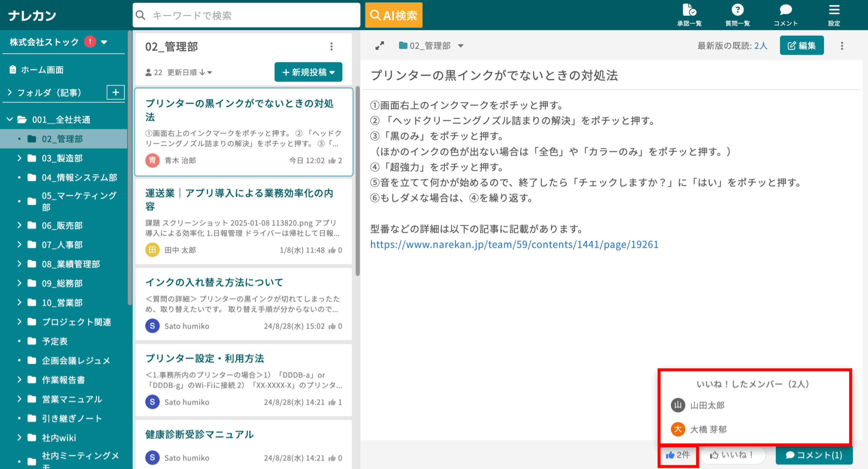The width and height of the screenshot is (868, 469).
Task: Expand the 10_営業部 folder
Action: [19, 302]
